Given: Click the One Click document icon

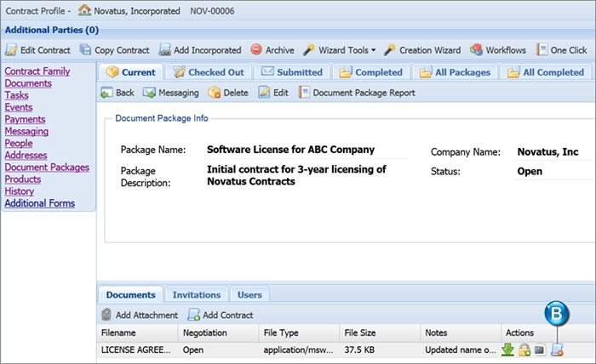Looking at the screenshot, I should pyautogui.click(x=542, y=49).
